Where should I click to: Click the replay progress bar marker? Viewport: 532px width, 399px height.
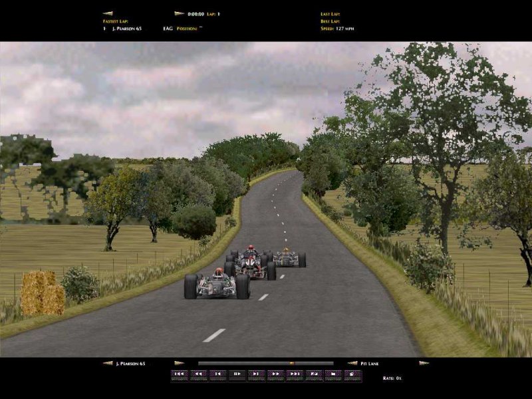tap(291, 363)
